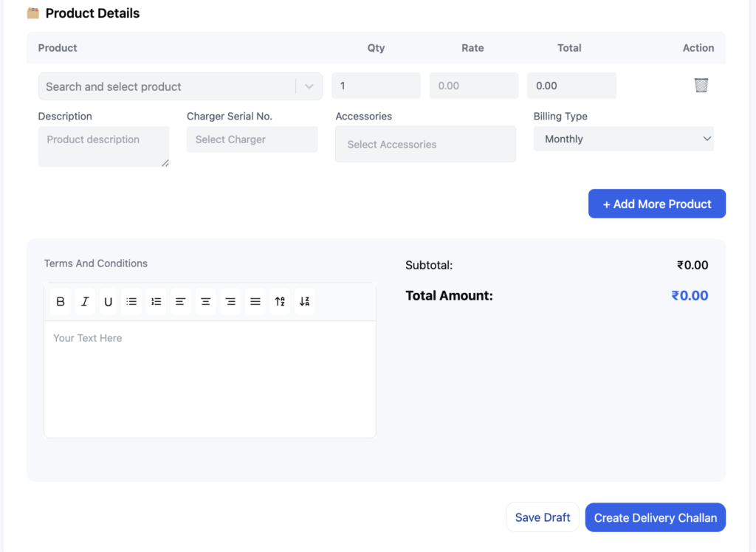Click the Rate column header
This screenshot has width=756, height=552.
coord(472,48)
